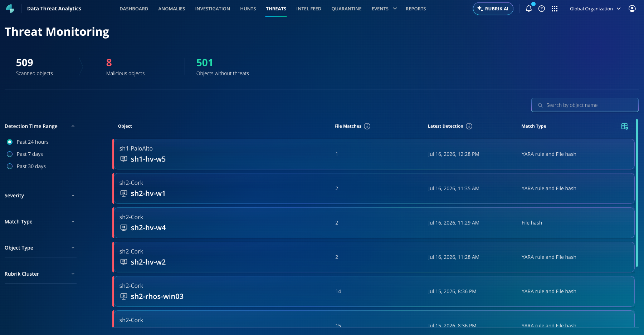The image size is (644, 335).
Task: Click the Latest Detection info icon
Action: point(469,126)
